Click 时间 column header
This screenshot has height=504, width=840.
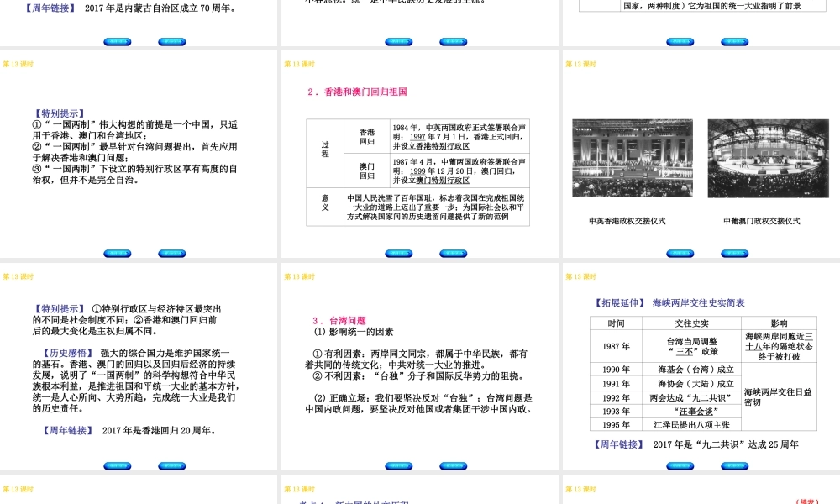616,323
